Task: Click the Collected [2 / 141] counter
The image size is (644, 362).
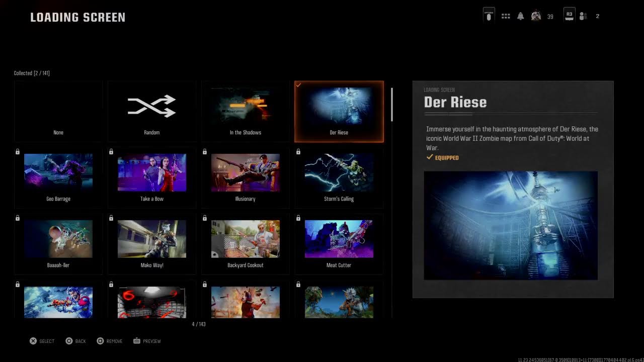Action: coord(32,73)
